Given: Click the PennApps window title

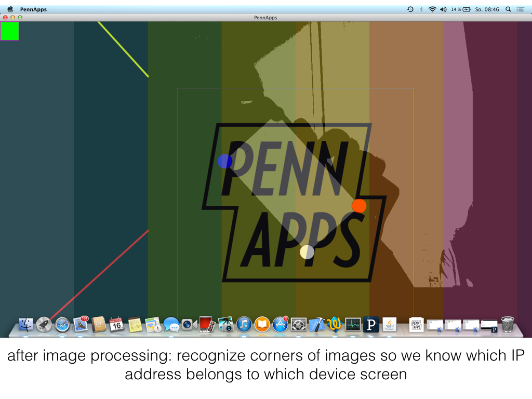Looking at the screenshot, I should pyautogui.click(x=265, y=18).
